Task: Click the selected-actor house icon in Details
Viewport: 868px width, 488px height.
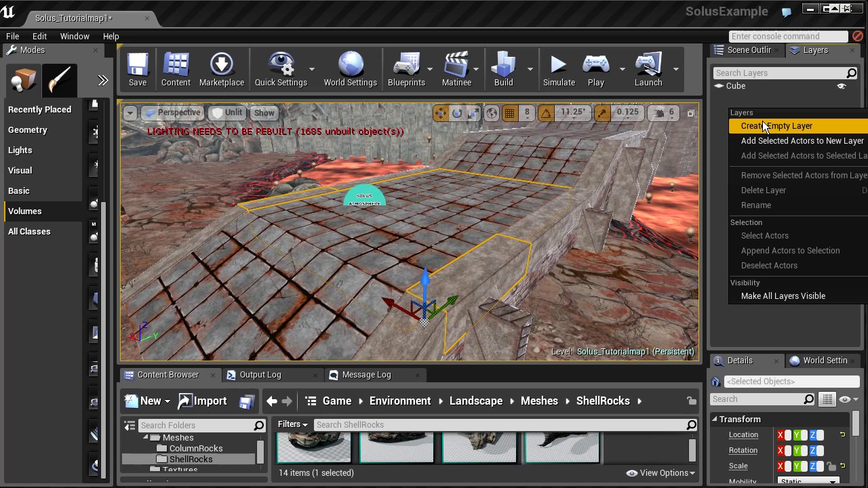Action: [x=716, y=382]
